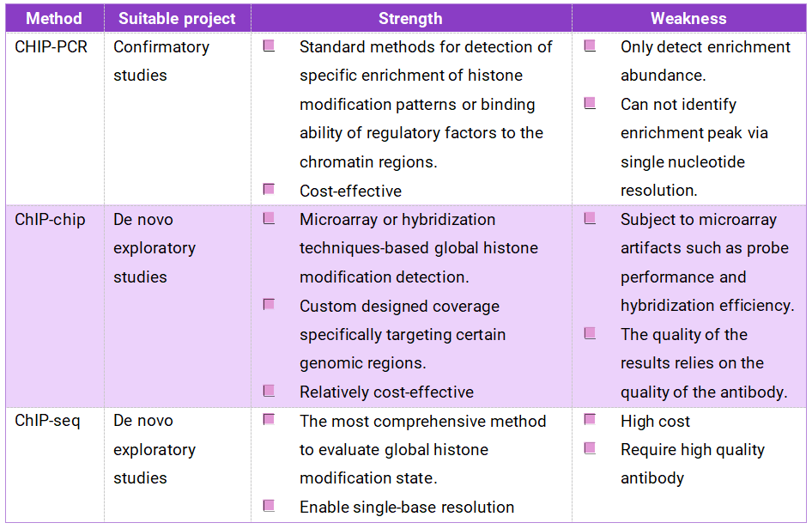The image size is (812, 529).
Task: Click the bullet next to 'Cost-effective'
Action: (x=269, y=189)
